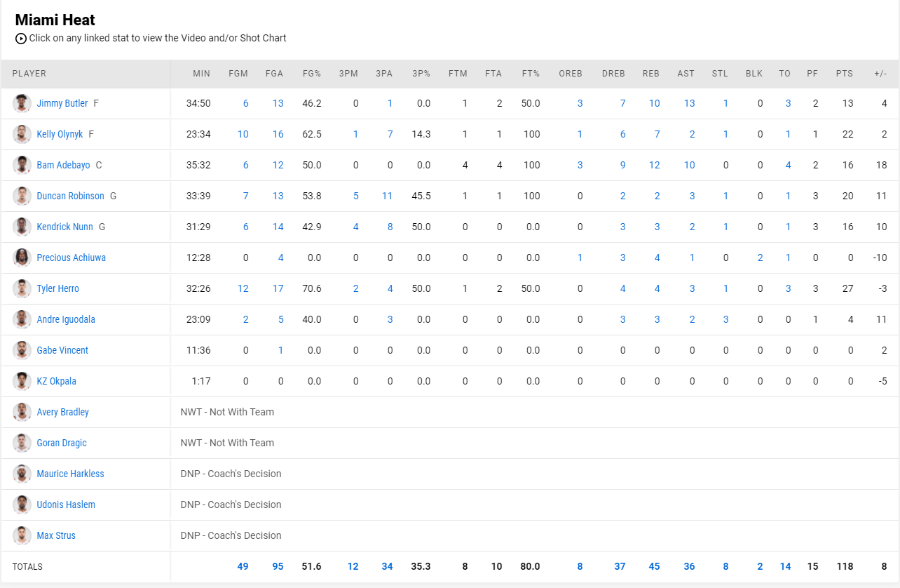Click Gabe Vincent's player photo
This screenshot has width=900, height=588.
coord(22,350)
